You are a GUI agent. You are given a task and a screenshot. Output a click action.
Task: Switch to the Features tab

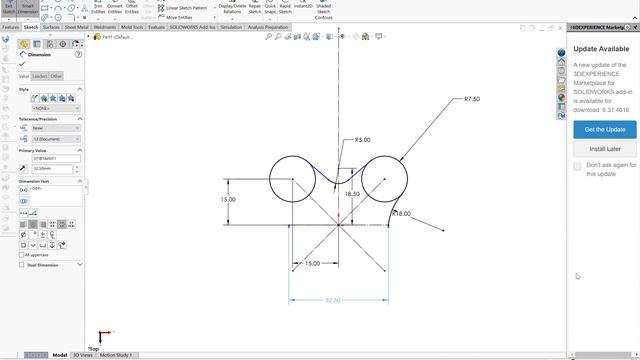coord(11,27)
